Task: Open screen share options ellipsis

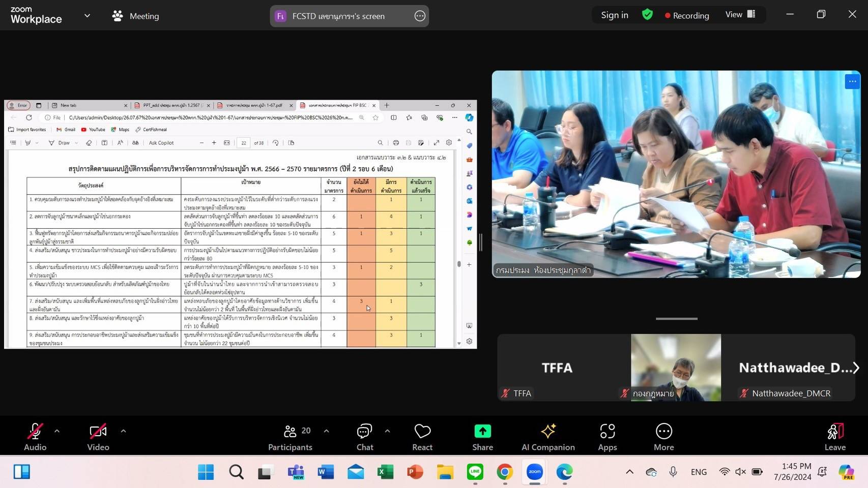Action: [420, 16]
